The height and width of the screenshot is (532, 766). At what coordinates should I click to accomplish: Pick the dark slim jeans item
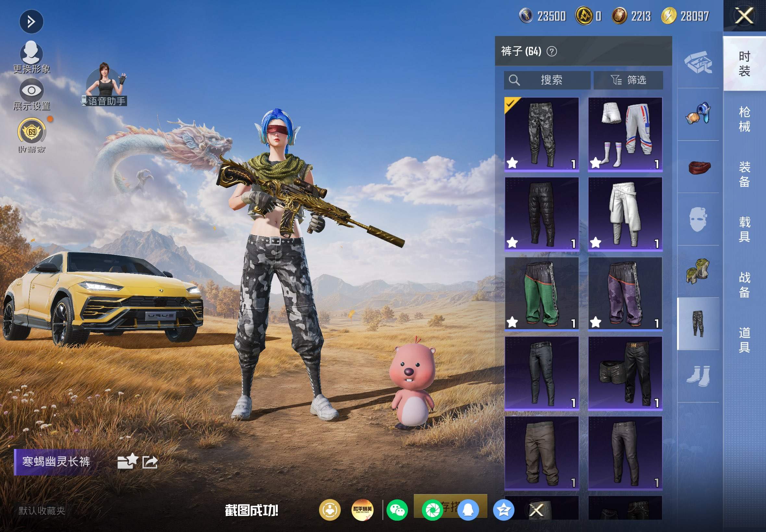click(542, 373)
